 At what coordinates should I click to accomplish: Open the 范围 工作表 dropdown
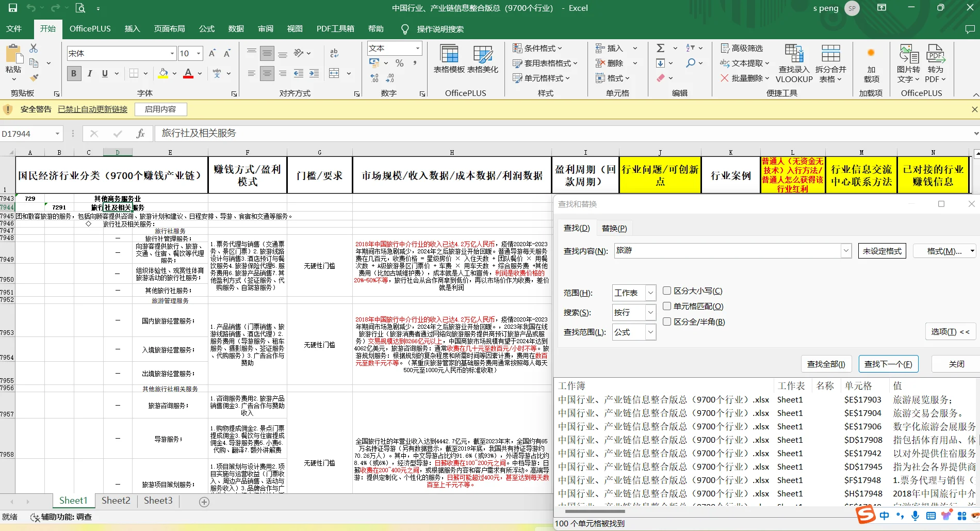coord(651,293)
